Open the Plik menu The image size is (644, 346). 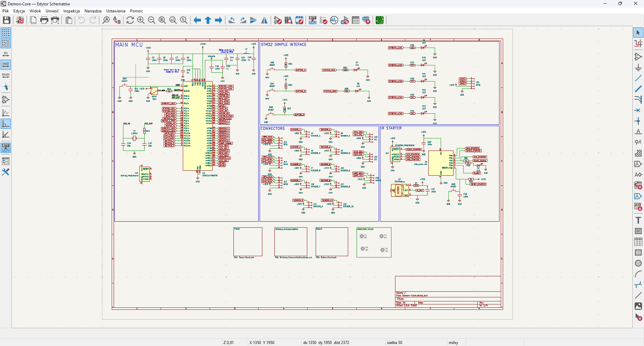coord(5,11)
